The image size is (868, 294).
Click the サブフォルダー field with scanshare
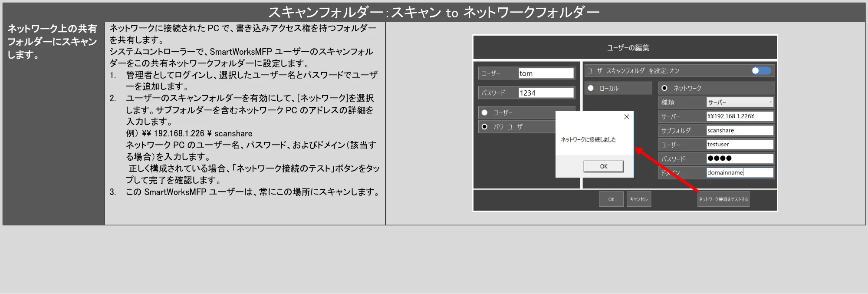point(740,130)
